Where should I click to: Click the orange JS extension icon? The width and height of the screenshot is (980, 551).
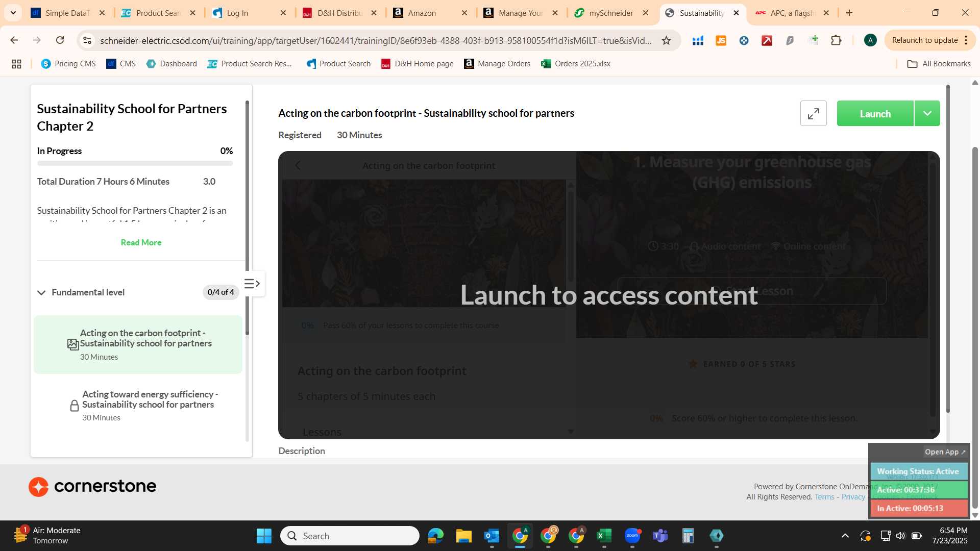721,40
